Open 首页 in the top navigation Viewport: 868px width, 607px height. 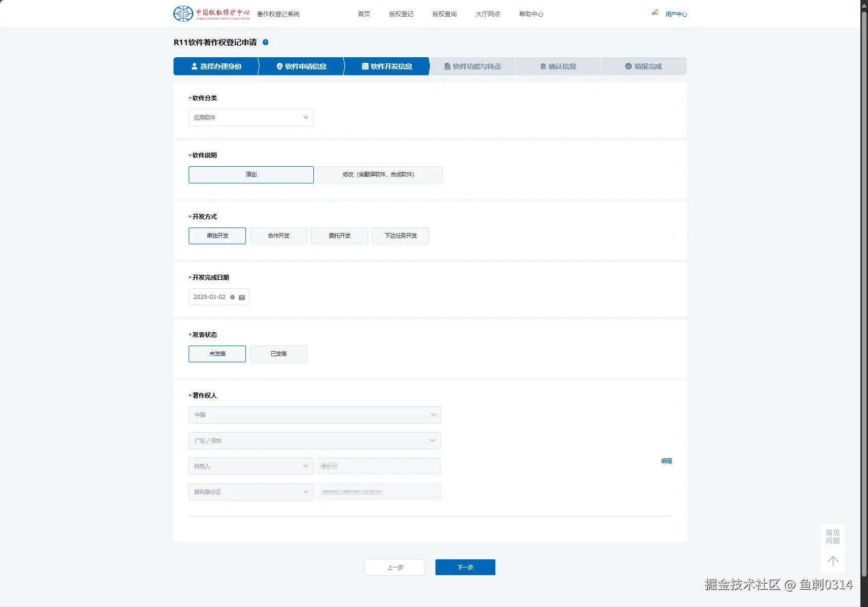pos(364,14)
